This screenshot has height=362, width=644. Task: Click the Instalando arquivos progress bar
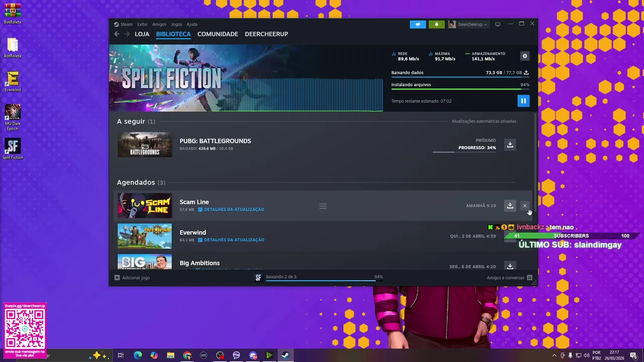pyautogui.click(x=460, y=89)
